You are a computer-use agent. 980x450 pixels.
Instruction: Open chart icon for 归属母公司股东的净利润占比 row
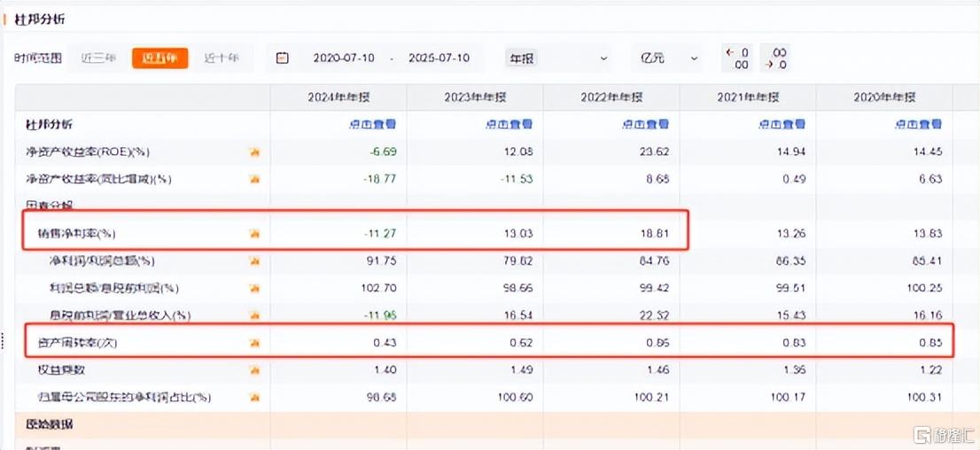pyautogui.click(x=254, y=398)
